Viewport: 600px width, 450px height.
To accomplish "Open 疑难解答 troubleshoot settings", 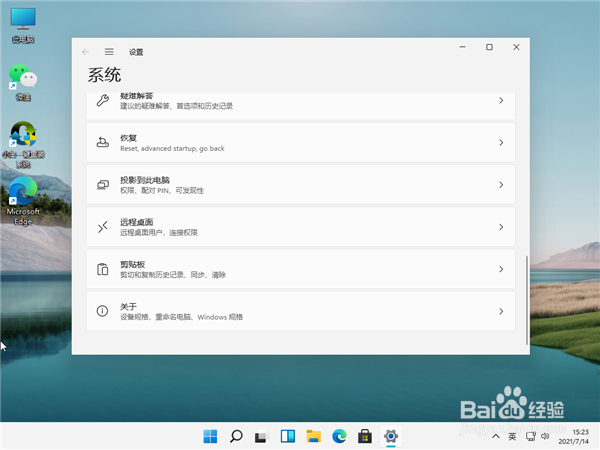I will click(x=300, y=106).
